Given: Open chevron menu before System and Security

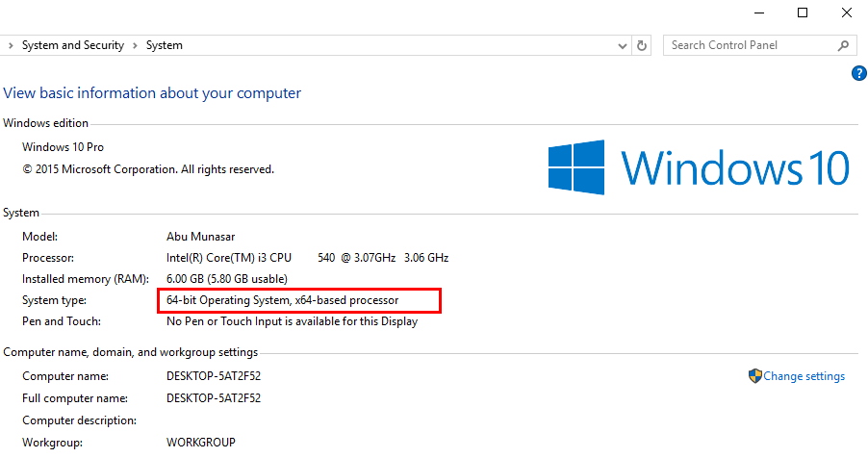Looking at the screenshot, I should tap(11, 45).
